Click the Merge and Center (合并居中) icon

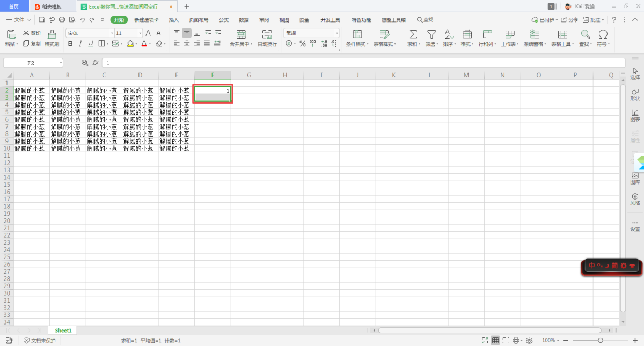[x=240, y=34]
